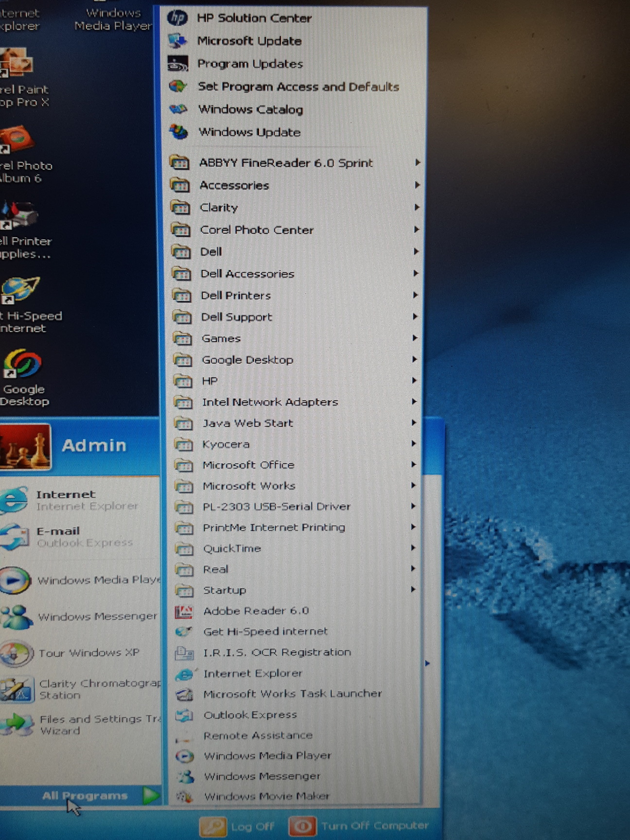
Task: Click the Dell Printer Supplies desktop icon
Action: [x=22, y=229]
